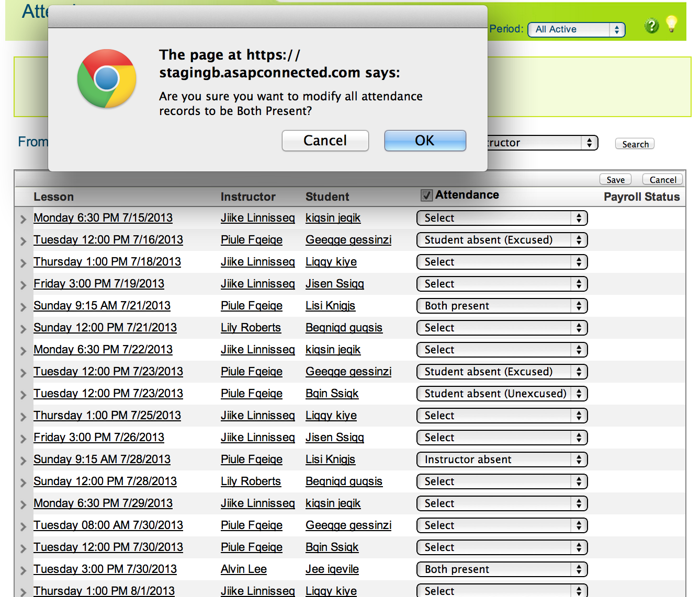Open lesson link Thursday 1:00 PM 7/18/2013
This screenshot has height=597, width=700.
click(107, 262)
